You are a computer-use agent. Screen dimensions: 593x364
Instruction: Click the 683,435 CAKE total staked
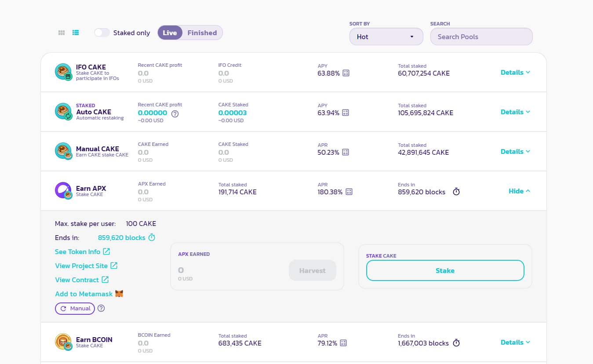[x=240, y=343]
